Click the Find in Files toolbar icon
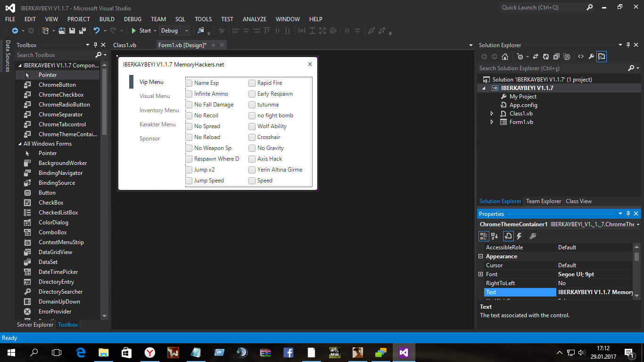The width and height of the screenshot is (644, 362). pyautogui.click(x=201, y=31)
